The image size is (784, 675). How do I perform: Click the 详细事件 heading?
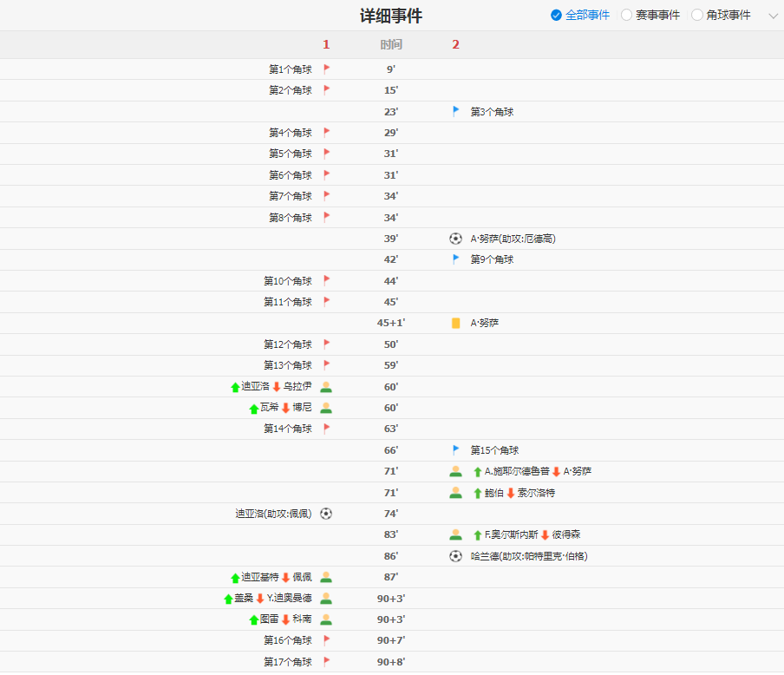coord(391,16)
